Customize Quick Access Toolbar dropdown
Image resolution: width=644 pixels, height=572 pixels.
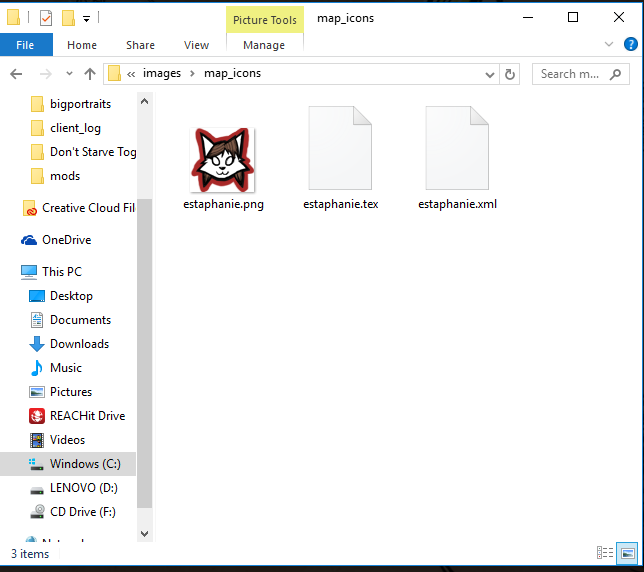click(87, 18)
